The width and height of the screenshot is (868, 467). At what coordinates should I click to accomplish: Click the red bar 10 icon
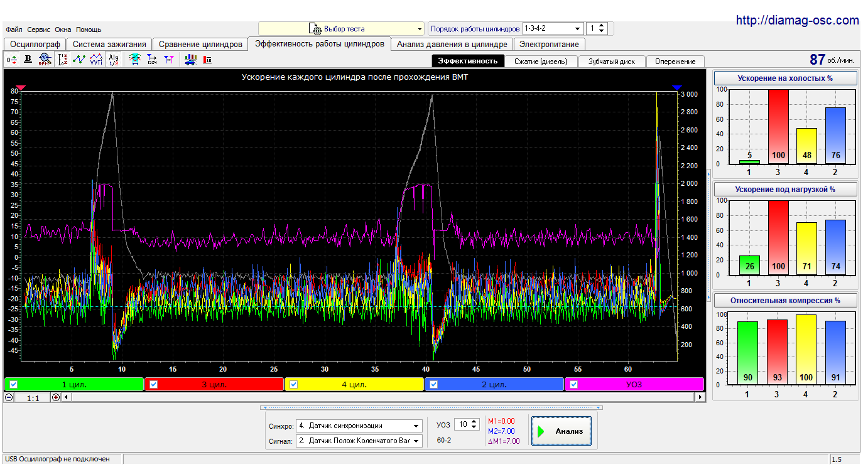point(207,60)
